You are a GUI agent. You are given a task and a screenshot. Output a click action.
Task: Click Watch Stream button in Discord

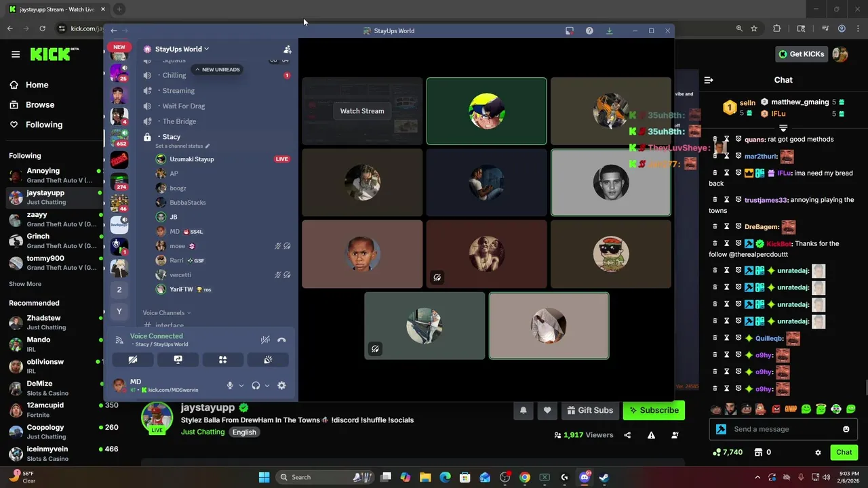[362, 111]
